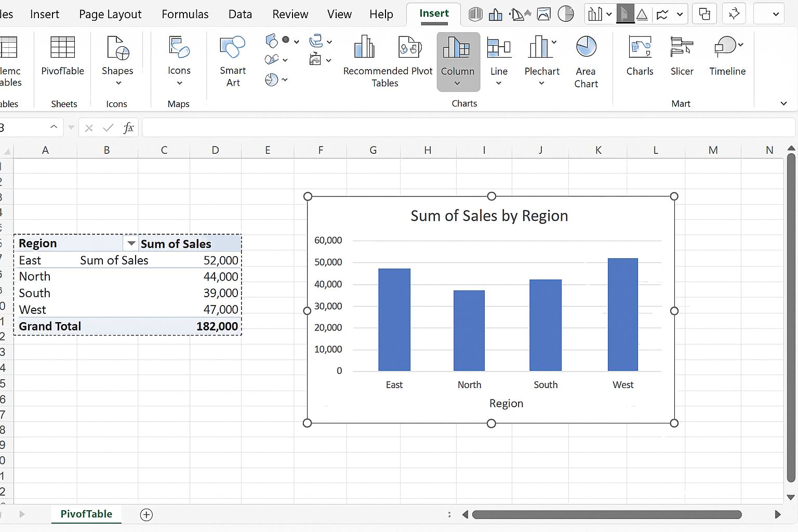
Task: Open the Help tab
Action: [x=381, y=14]
